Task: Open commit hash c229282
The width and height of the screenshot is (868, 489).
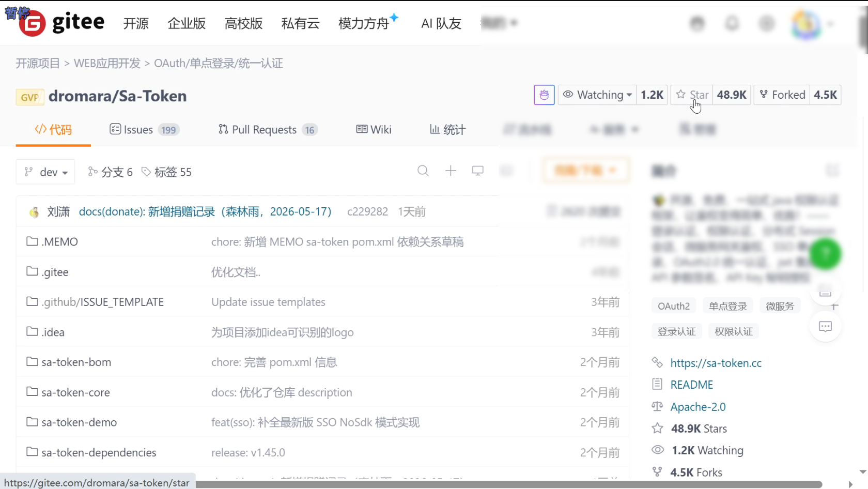Action: [x=367, y=211]
